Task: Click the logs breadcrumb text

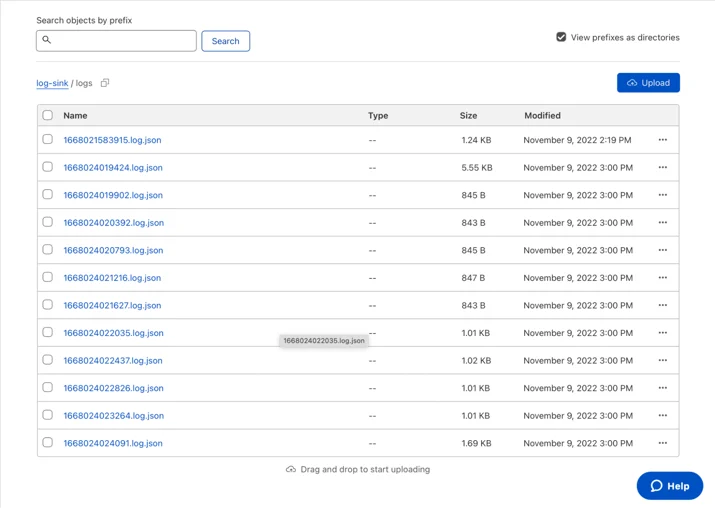Action: pyautogui.click(x=84, y=83)
